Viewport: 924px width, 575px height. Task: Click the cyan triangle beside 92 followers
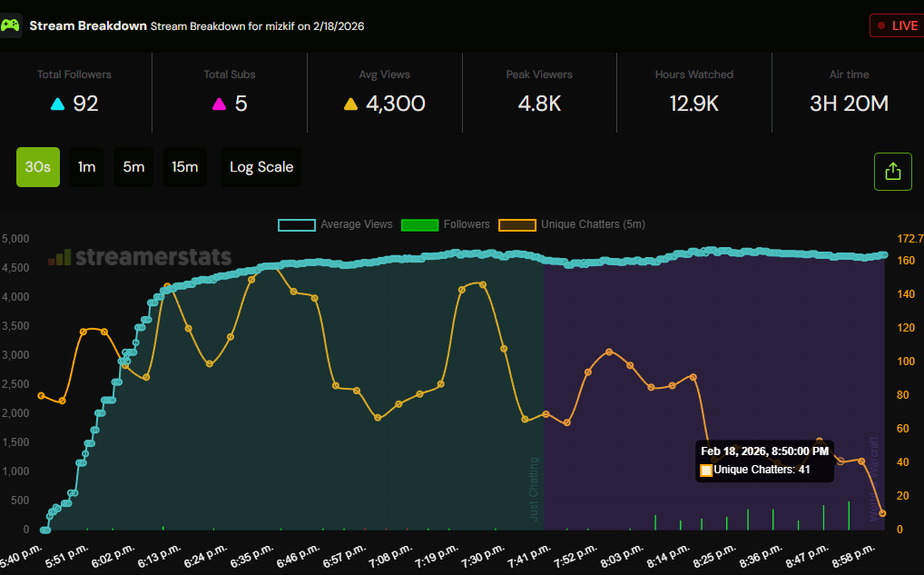58,104
